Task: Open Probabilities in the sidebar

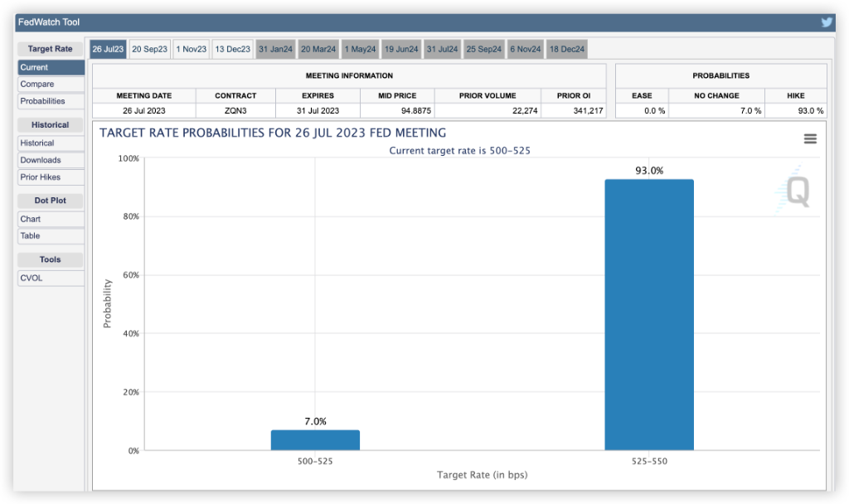Action: [51, 101]
